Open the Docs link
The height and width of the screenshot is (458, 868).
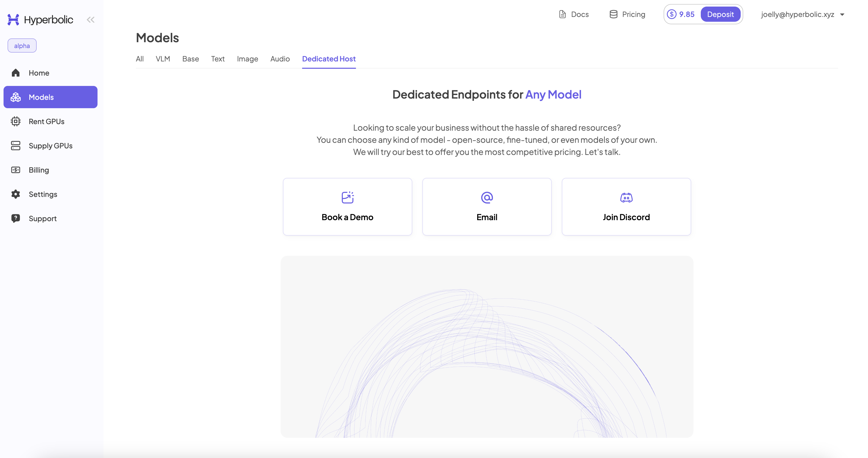pos(580,14)
